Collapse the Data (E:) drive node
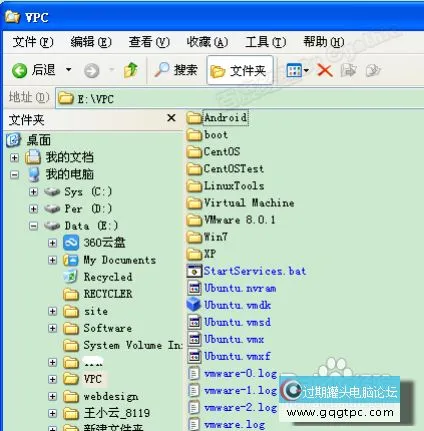Image resolution: width=424 pixels, height=431 pixels. tap(33, 226)
